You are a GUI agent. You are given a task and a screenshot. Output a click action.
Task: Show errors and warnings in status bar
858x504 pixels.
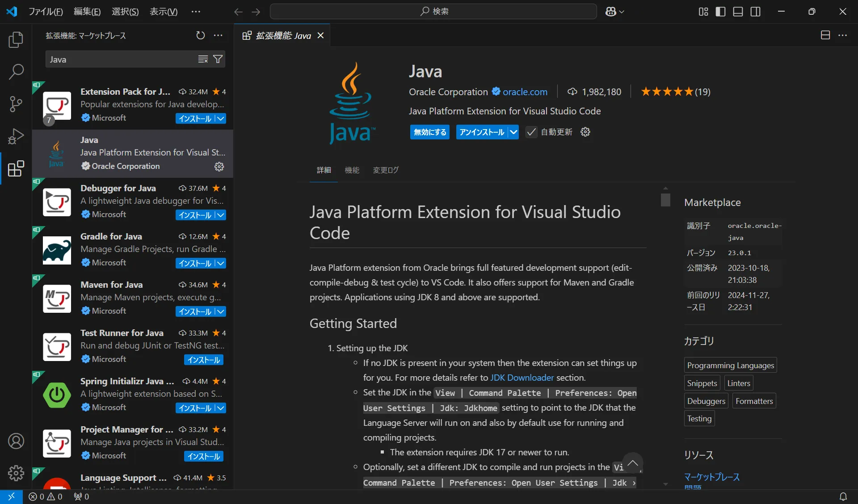click(x=45, y=496)
